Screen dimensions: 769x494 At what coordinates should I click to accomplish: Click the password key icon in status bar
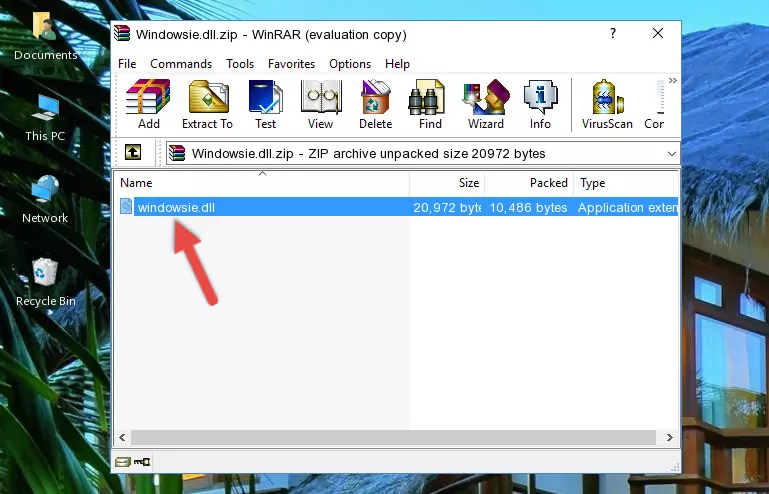[x=142, y=462]
